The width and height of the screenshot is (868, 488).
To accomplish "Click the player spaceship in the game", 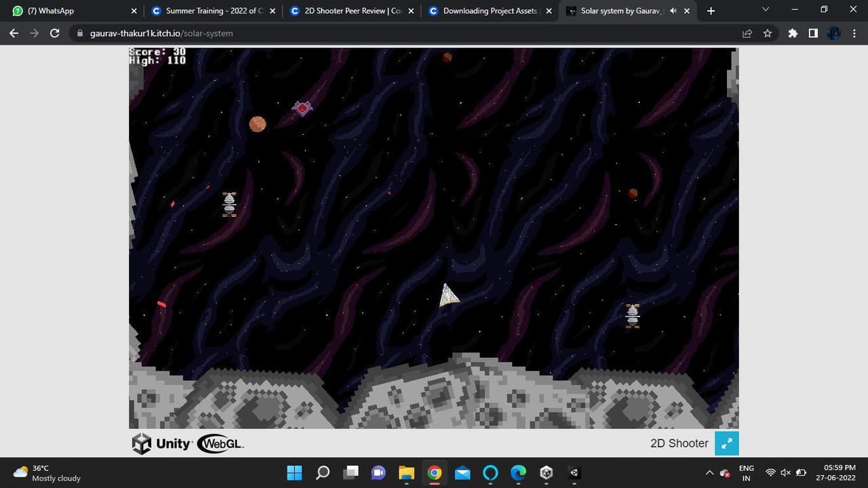I will 448,295.
